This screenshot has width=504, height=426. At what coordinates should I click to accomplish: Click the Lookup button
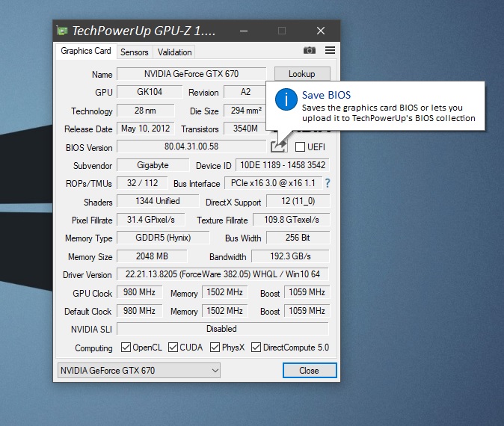click(301, 74)
